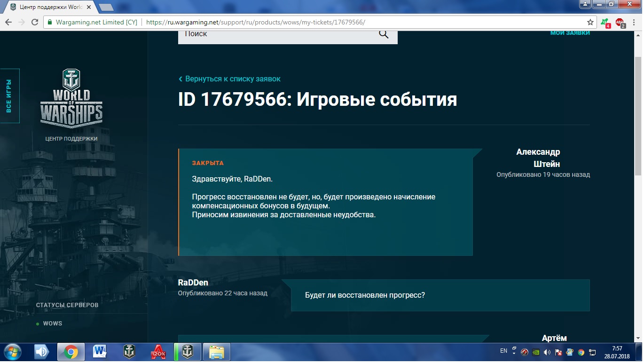The height and width of the screenshot is (364, 644).
Task: Click the ticket title ID 17679566
Action: (x=318, y=100)
